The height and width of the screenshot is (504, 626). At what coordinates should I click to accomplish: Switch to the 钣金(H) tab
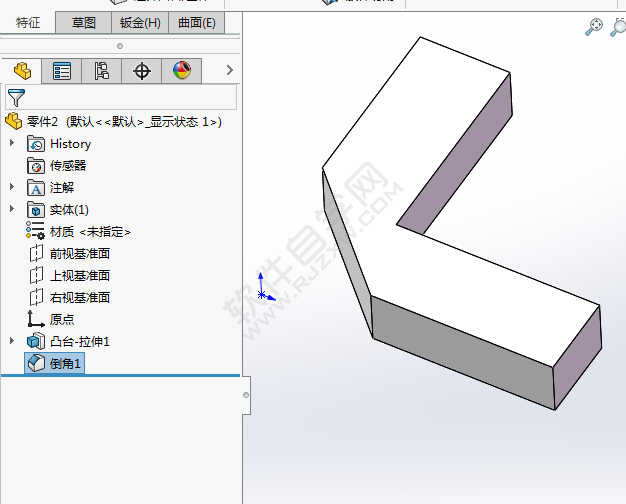click(140, 22)
